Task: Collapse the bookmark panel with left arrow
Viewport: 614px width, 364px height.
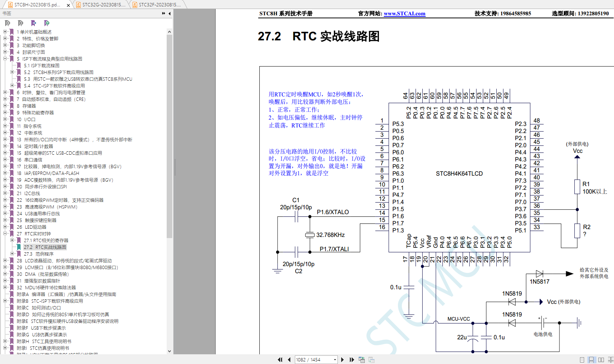Action: pos(170,13)
